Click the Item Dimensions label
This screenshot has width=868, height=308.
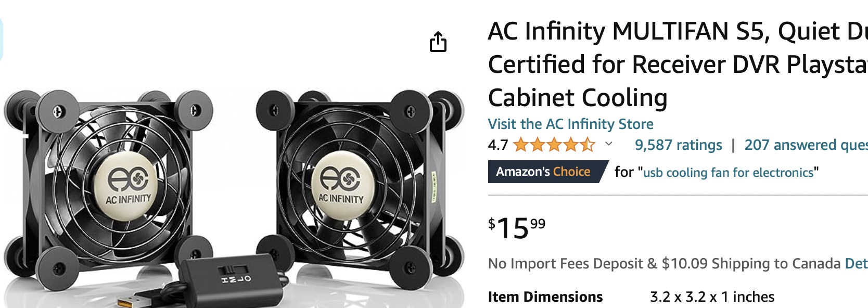[x=545, y=297]
